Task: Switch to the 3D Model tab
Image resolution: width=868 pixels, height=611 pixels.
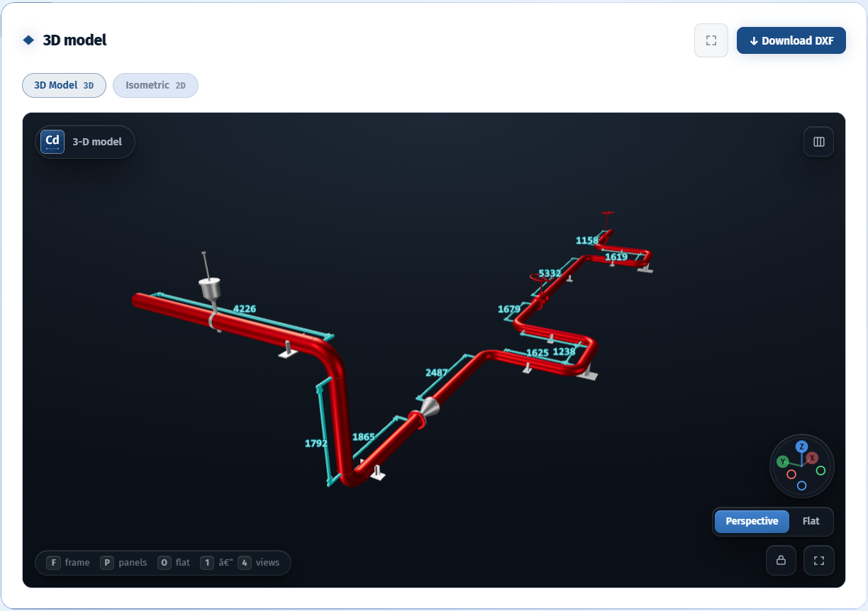Action: pyautogui.click(x=64, y=85)
